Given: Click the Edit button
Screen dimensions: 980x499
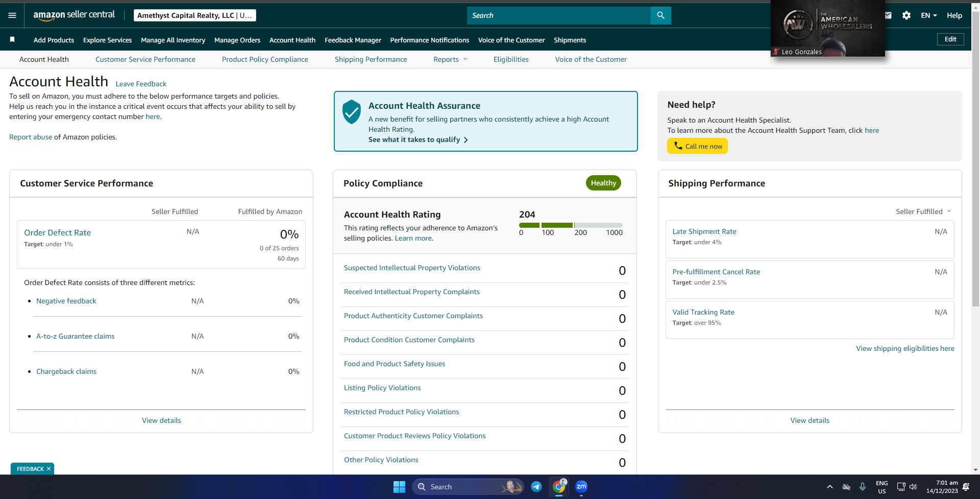Looking at the screenshot, I should coord(950,39).
